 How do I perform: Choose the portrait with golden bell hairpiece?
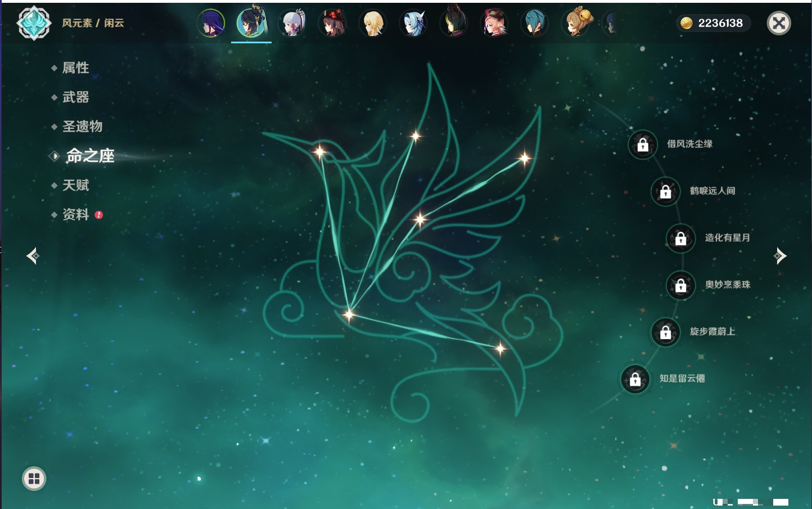pos(575,24)
